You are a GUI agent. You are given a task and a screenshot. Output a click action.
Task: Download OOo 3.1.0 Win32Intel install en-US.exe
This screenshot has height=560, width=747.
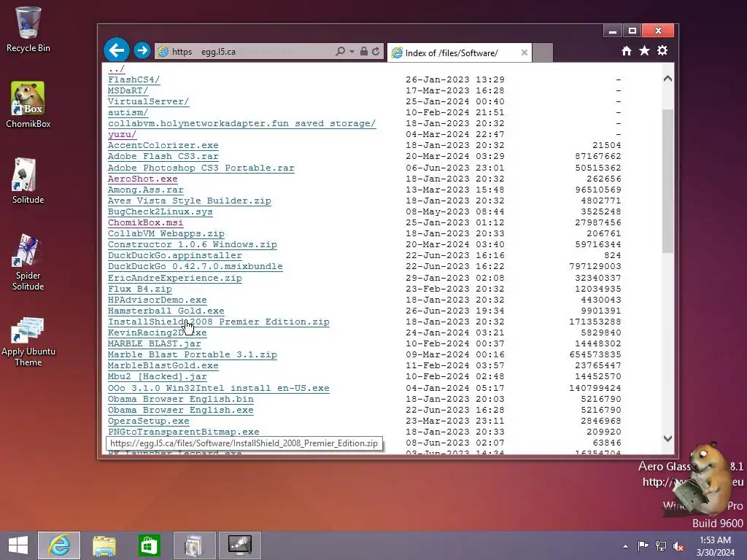tap(218, 388)
